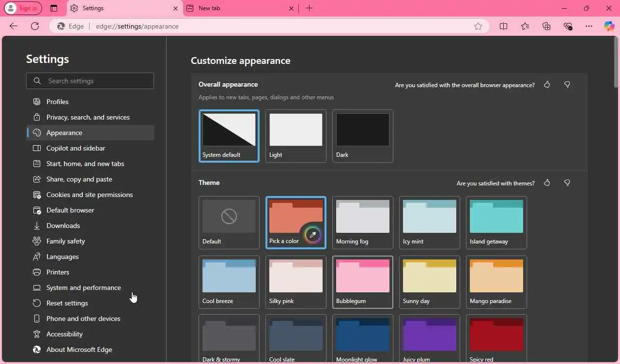Viewport: 620px width, 364px height.
Task: Click the Downloads arrow icon in sidebar
Action: pyautogui.click(x=37, y=226)
